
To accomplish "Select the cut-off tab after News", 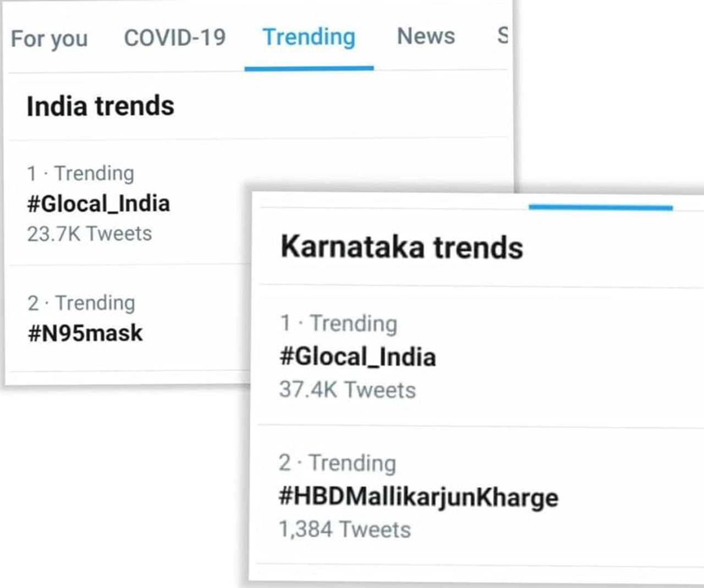I will pyautogui.click(x=503, y=35).
